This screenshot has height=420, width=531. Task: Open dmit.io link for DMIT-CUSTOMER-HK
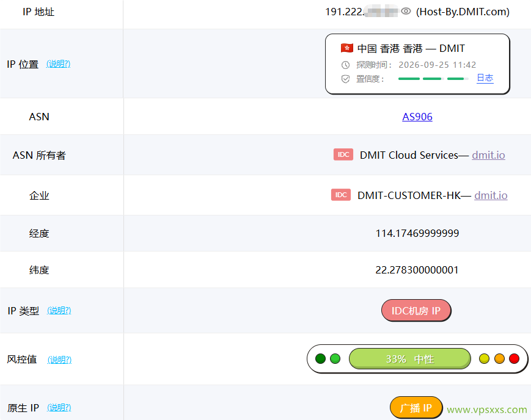click(x=491, y=195)
